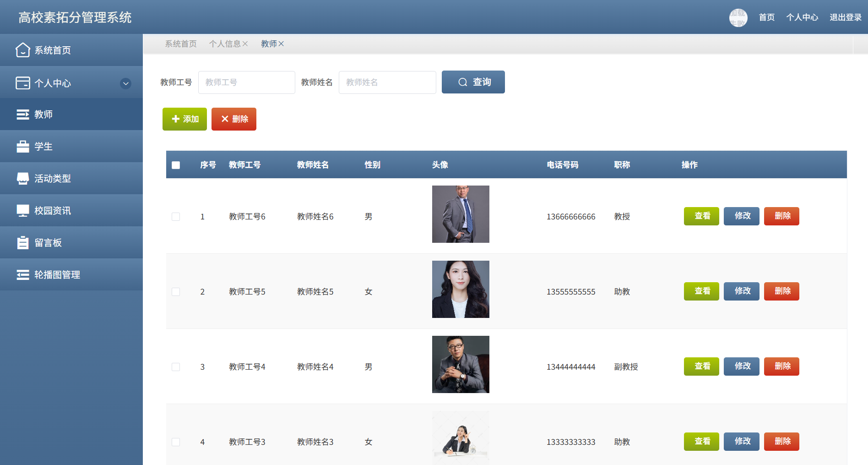Click 退出登录 to log out

point(846,17)
